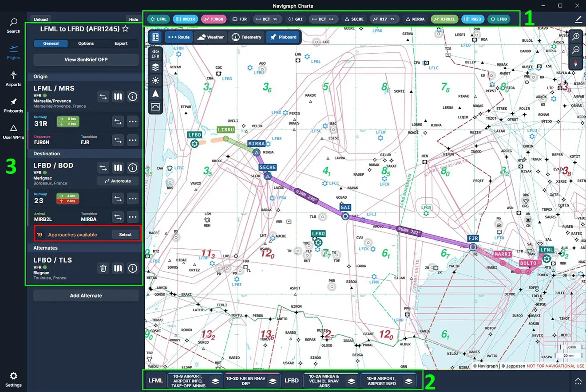
Task: Select an approach from 19 available
Action: pos(125,235)
